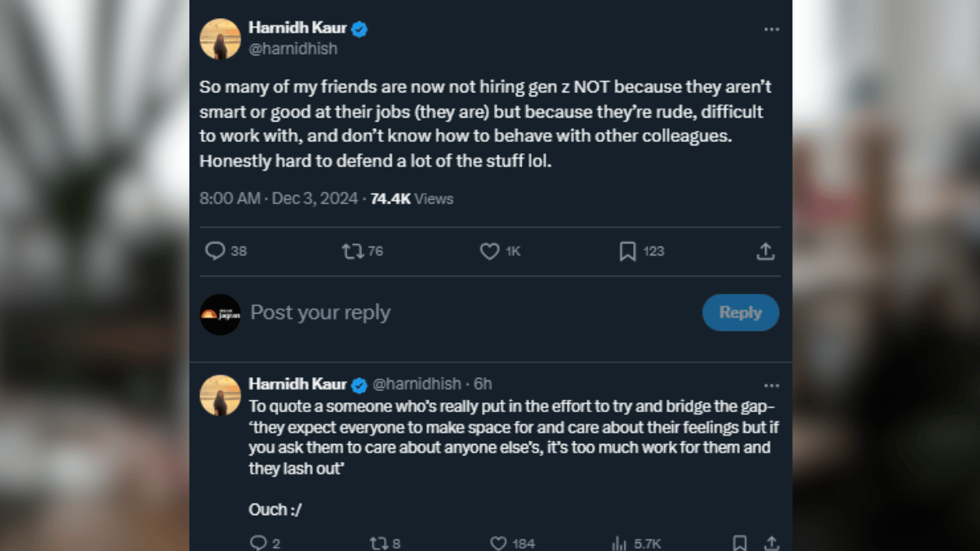Viewport: 980px width, 551px height.
Task: Open the 5.7K view analytics icon
Action: (x=619, y=543)
